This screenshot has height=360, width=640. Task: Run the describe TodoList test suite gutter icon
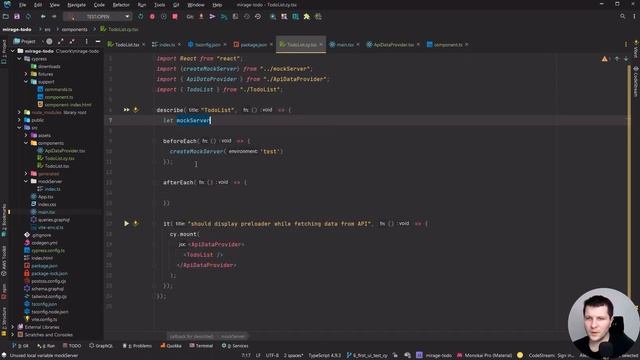127,110
